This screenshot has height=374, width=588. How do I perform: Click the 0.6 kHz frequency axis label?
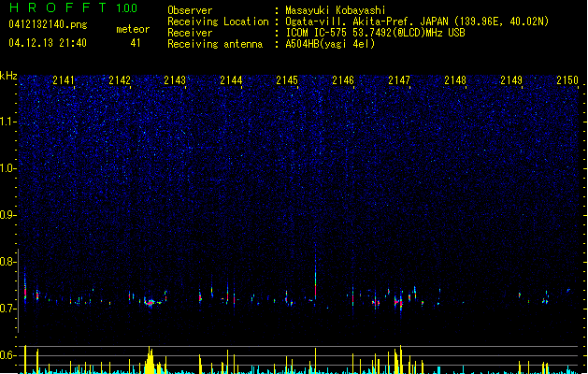(8, 355)
